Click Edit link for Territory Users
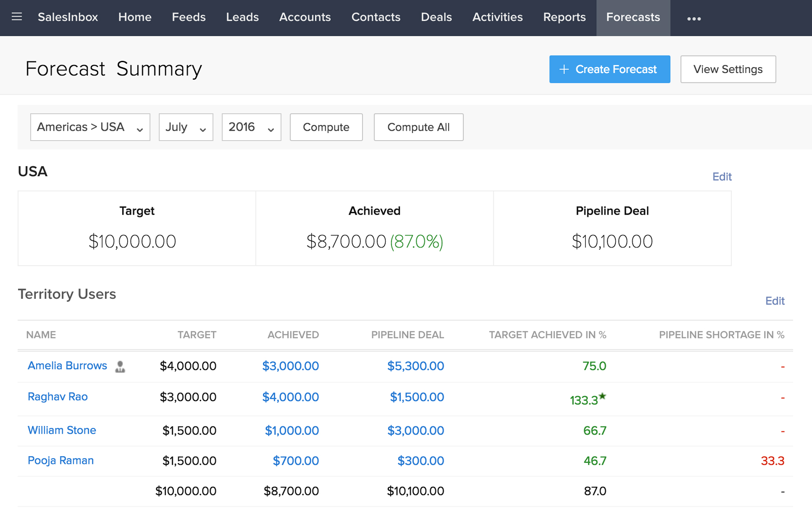This screenshot has width=812, height=517. coord(775,301)
